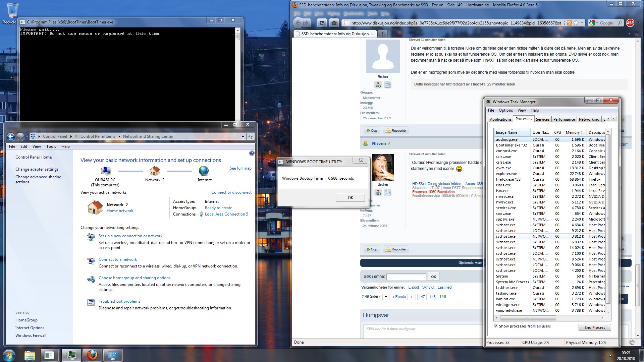Click Nizzen's avatar photo

pyautogui.click(x=383, y=167)
